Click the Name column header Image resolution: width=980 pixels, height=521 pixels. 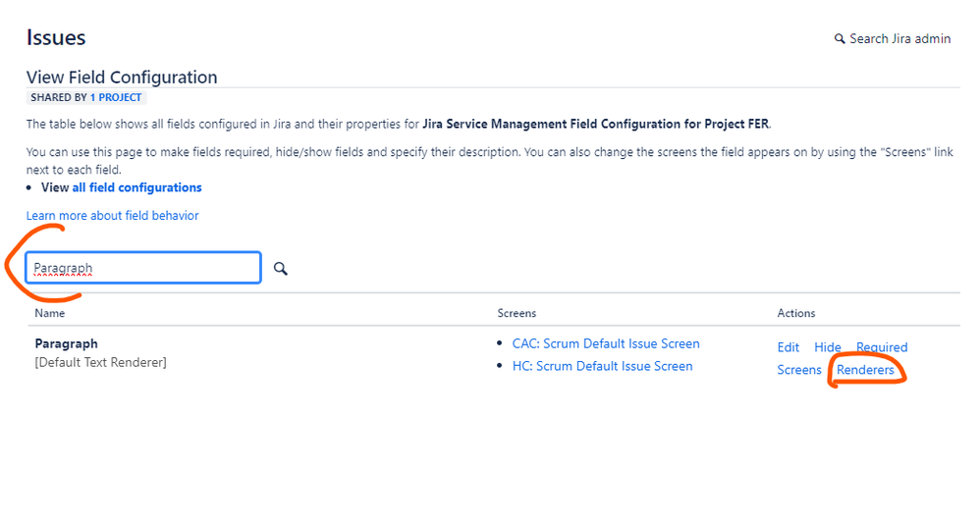point(50,313)
